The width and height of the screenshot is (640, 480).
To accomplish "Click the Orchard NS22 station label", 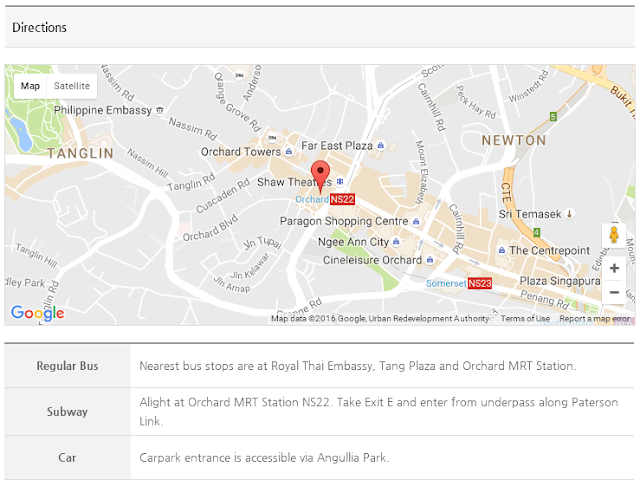I will pyautogui.click(x=325, y=199).
